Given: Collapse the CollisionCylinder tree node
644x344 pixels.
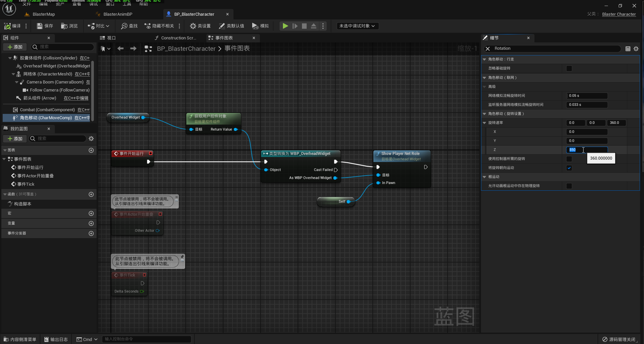Looking at the screenshot, I should [x=10, y=58].
